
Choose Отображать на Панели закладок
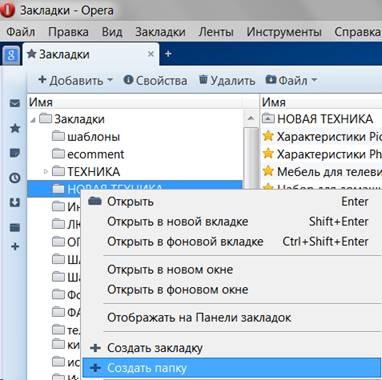click(231, 317)
